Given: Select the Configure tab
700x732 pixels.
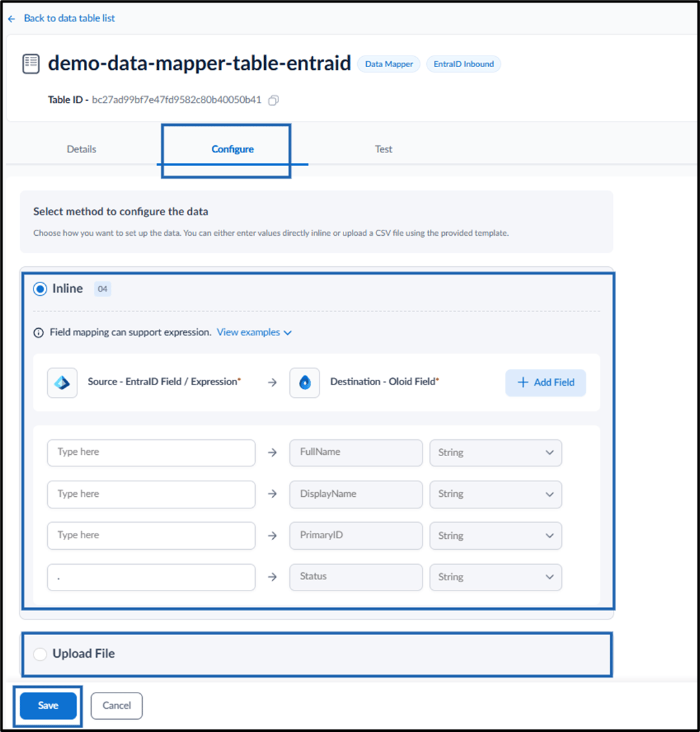Looking at the screenshot, I should click(x=232, y=149).
